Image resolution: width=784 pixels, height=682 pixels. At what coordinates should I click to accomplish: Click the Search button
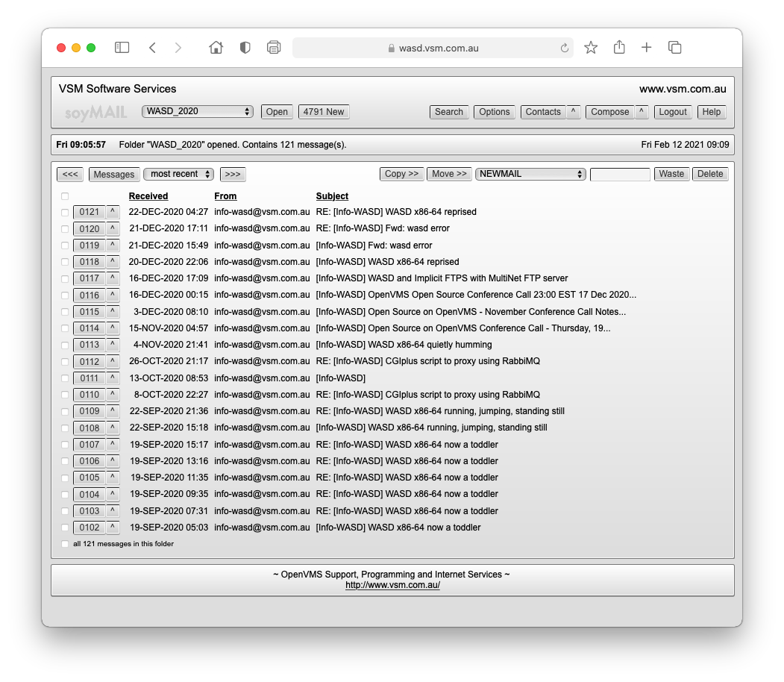(449, 112)
